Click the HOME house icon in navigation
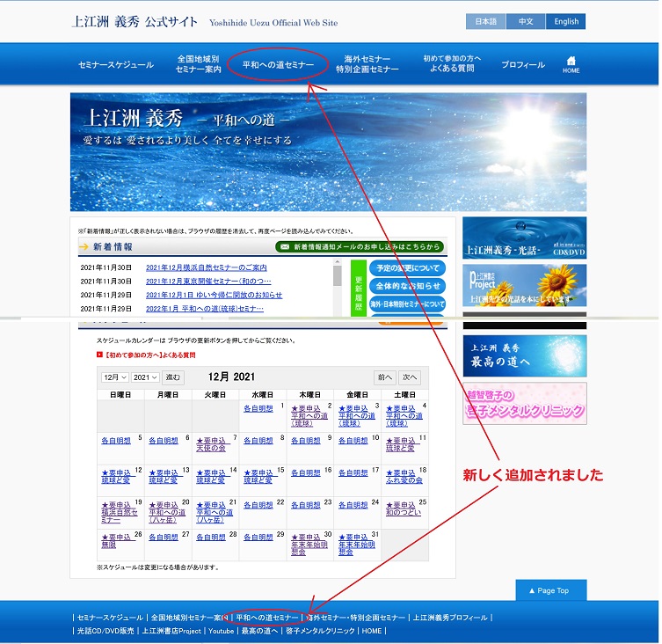Image resolution: width=662 pixels, height=644 pixels. 571,64
